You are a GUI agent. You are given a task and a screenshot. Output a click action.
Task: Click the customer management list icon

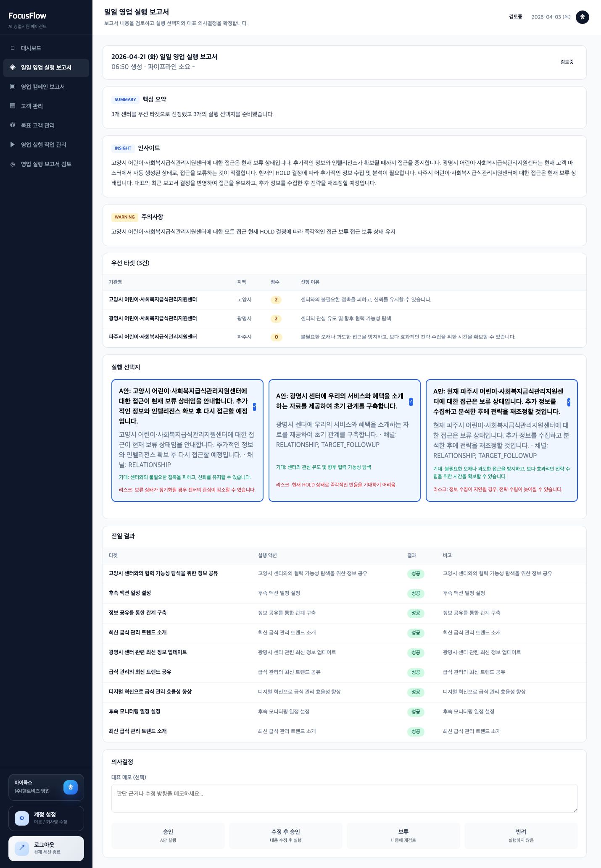coord(13,106)
